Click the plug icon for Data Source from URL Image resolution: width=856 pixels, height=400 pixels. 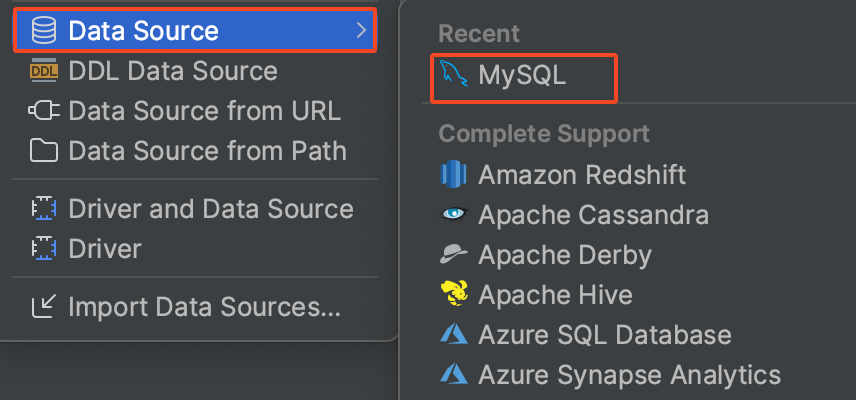pos(44,111)
